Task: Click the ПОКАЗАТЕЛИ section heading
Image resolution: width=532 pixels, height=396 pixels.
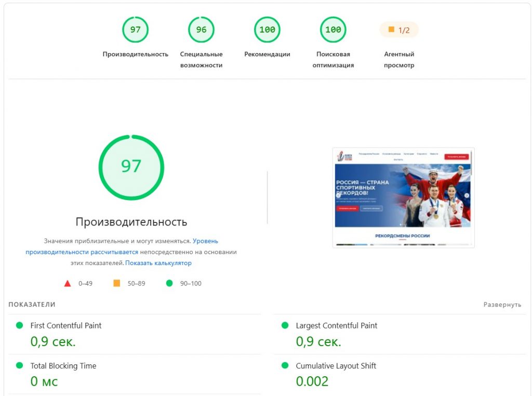Action: 32,305
